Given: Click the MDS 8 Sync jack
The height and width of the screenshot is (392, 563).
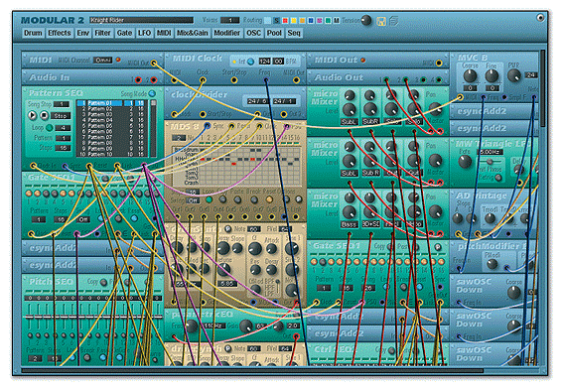Looking at the screenshot, I should [208, 126].
